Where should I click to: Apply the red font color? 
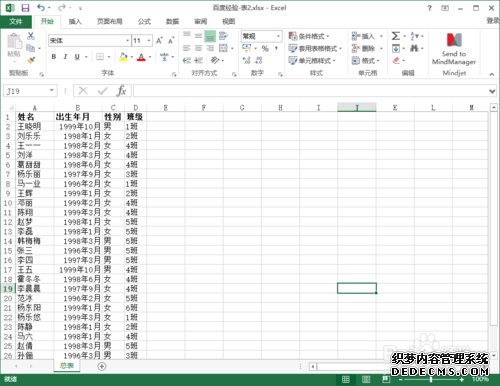[x=141, y=57]
